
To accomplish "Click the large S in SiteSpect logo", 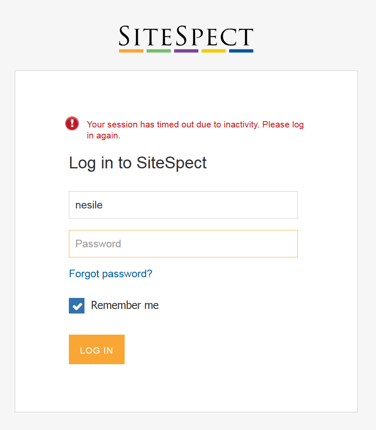I will tap(124, 36).
